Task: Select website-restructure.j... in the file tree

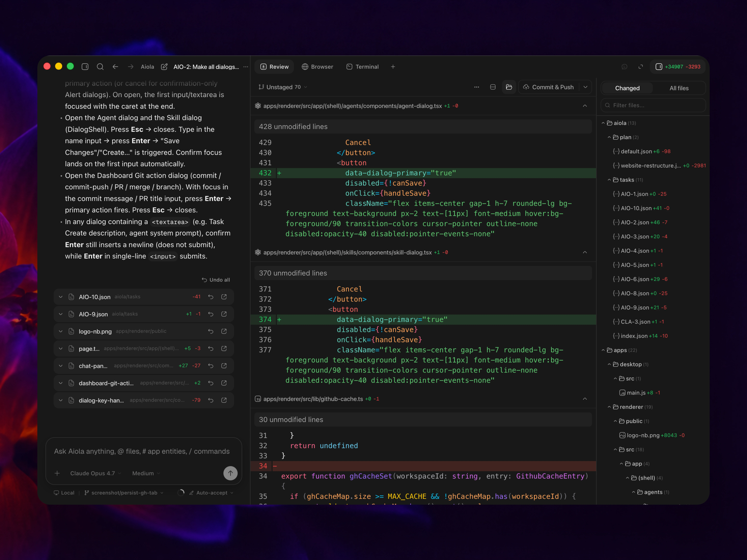Action: click(659, 166)
